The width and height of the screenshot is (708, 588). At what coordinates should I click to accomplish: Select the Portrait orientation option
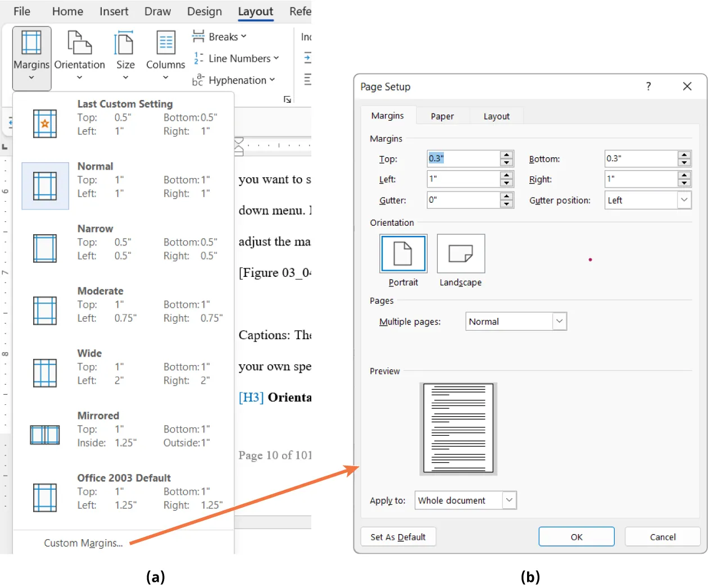[403, 253]
